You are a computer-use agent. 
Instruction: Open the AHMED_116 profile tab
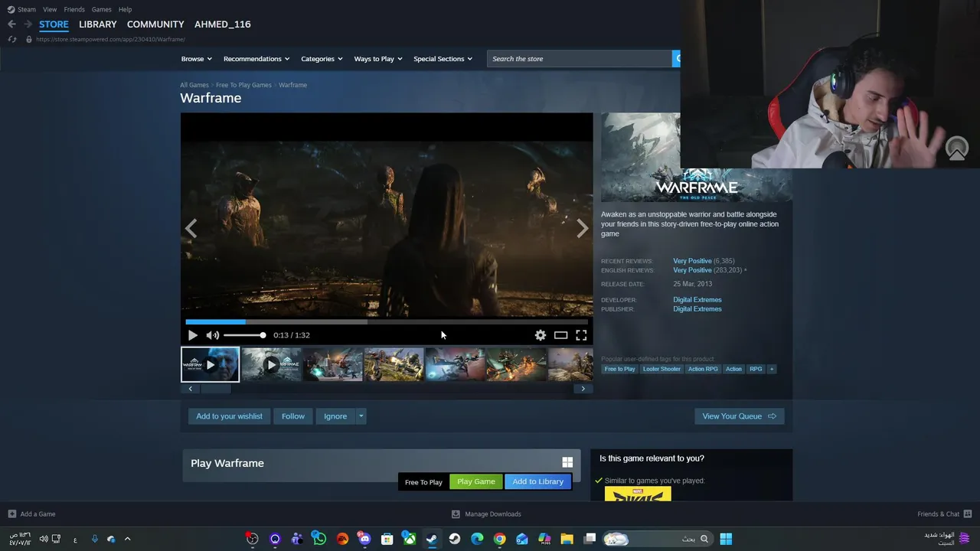point(222,24)
